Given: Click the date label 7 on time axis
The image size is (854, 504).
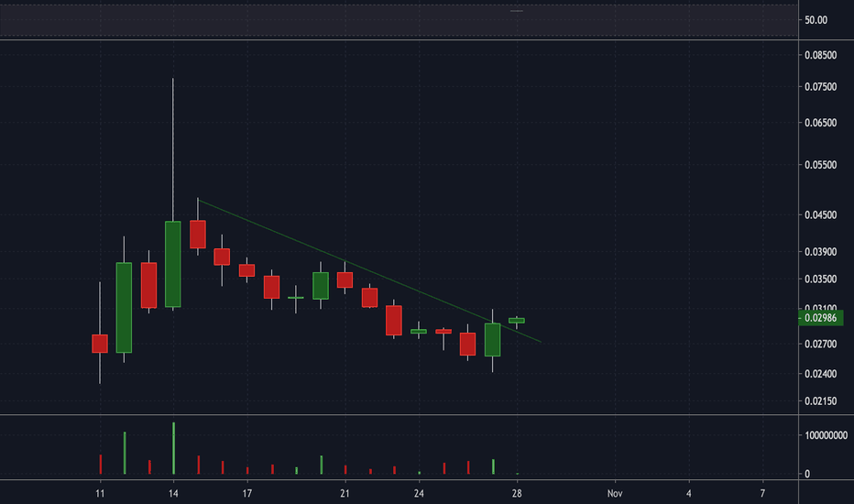Looking at the screenshot, I should pyautogui.click(x=762, y=493).
